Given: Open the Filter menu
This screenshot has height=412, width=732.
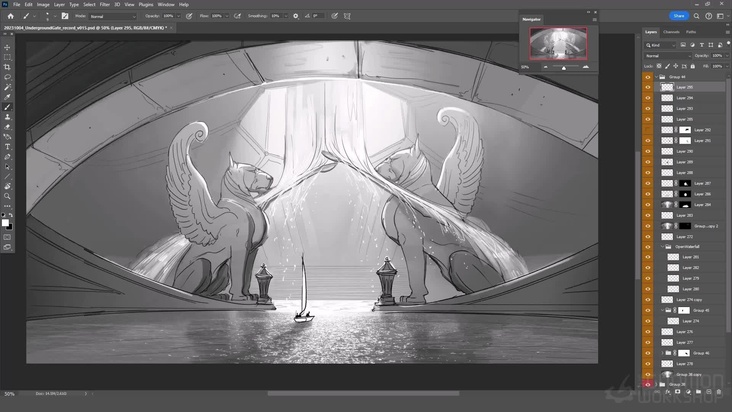Looking at the screenshot, I should [104, 4].
